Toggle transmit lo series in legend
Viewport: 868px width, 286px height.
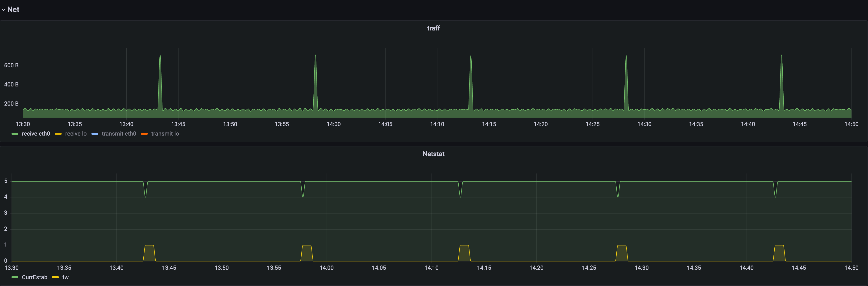165,134
